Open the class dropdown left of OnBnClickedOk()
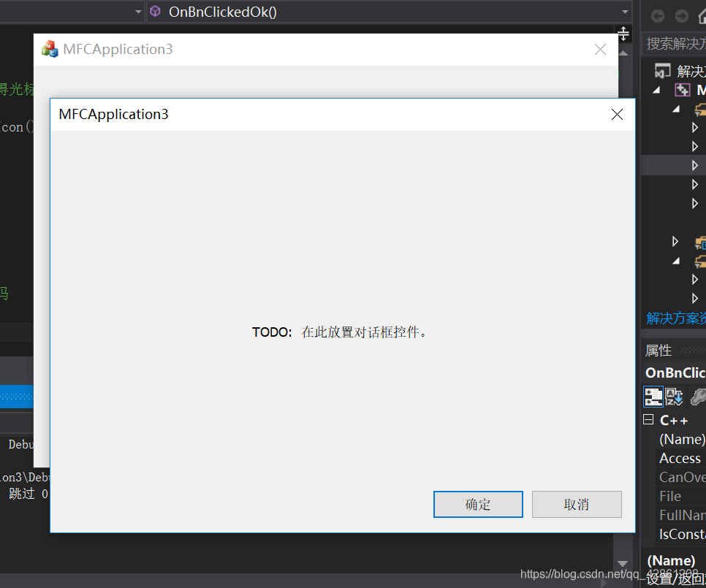The width and height of the screenshot is (706, 588). point(138,12)
